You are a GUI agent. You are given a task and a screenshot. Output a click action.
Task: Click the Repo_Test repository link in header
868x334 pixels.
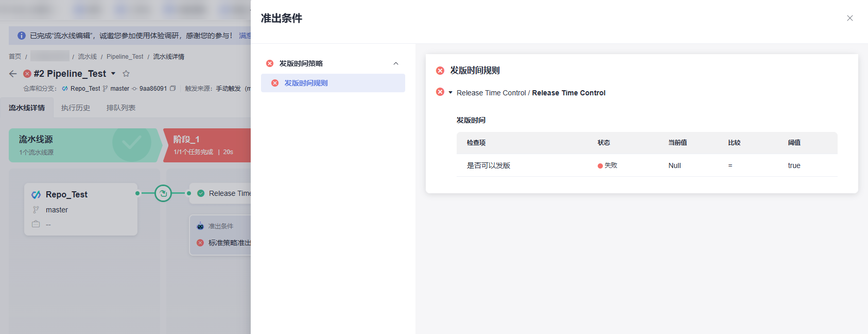tap(85, 89)
